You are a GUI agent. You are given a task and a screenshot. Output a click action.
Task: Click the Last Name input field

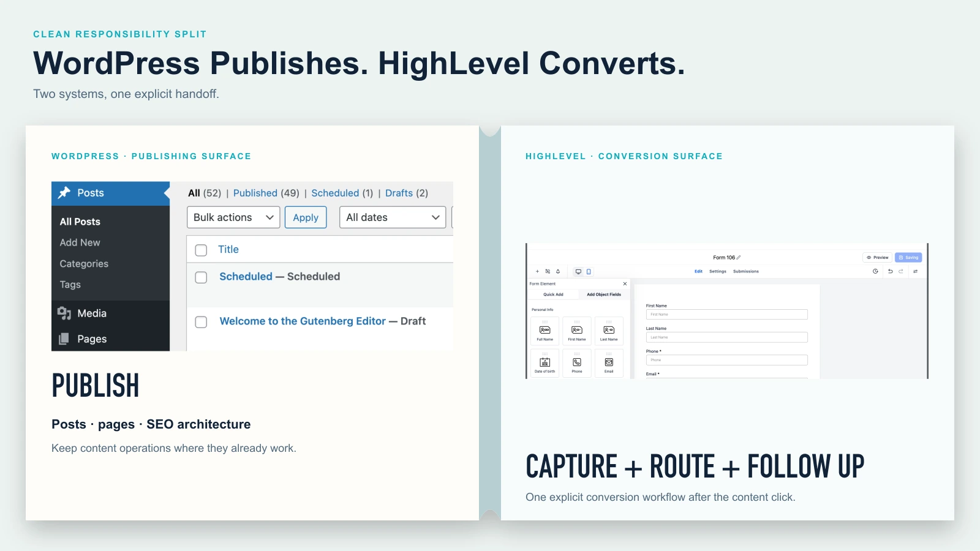point(727,337)
